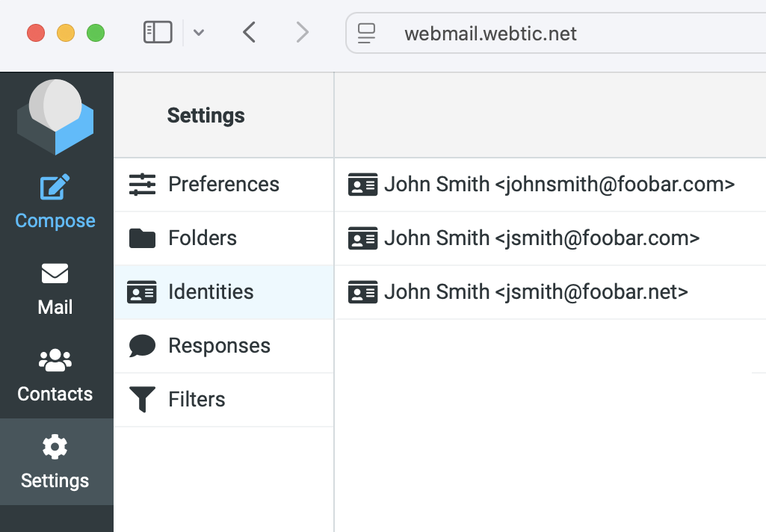Click the Folders folder icon

point(142,238)
